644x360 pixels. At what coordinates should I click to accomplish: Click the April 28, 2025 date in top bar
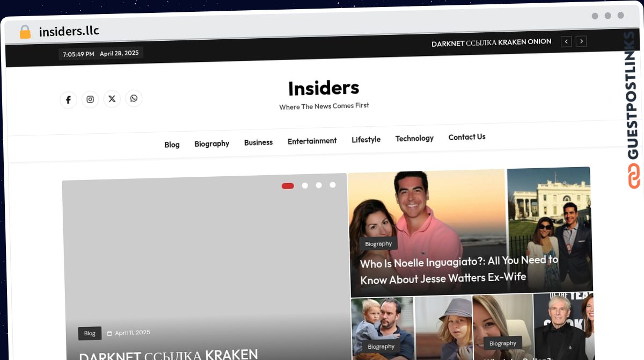119,53
